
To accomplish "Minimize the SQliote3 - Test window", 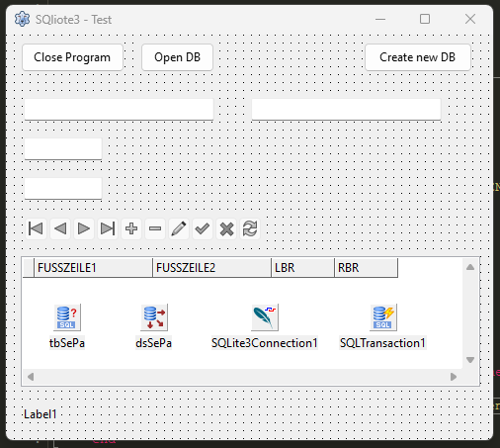I will (380, 19).
